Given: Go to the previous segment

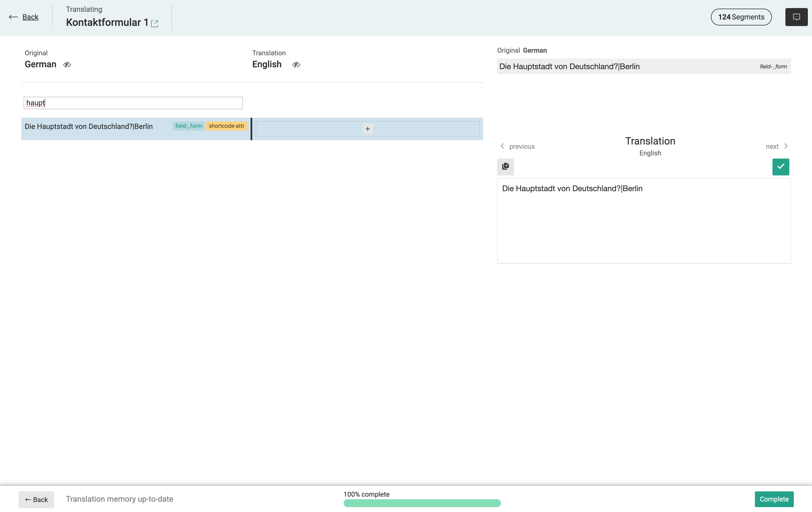Looking at the screenshot, I should pos(518,146).
